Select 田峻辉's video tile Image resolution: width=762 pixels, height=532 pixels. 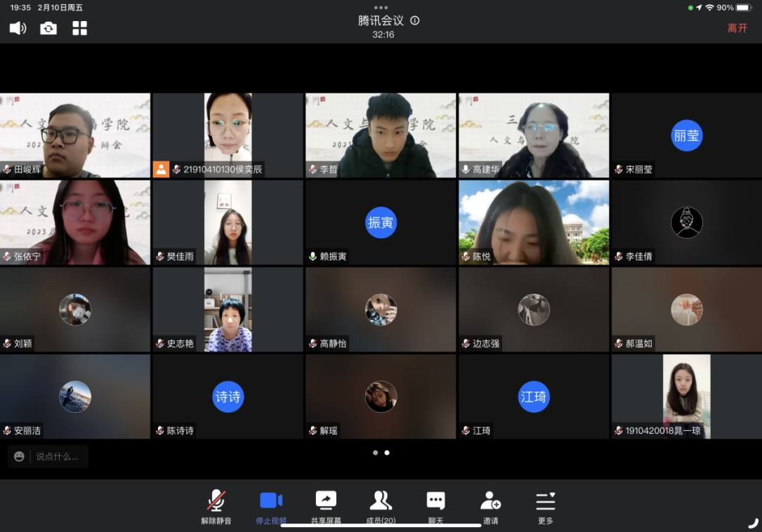click(75, 135)
